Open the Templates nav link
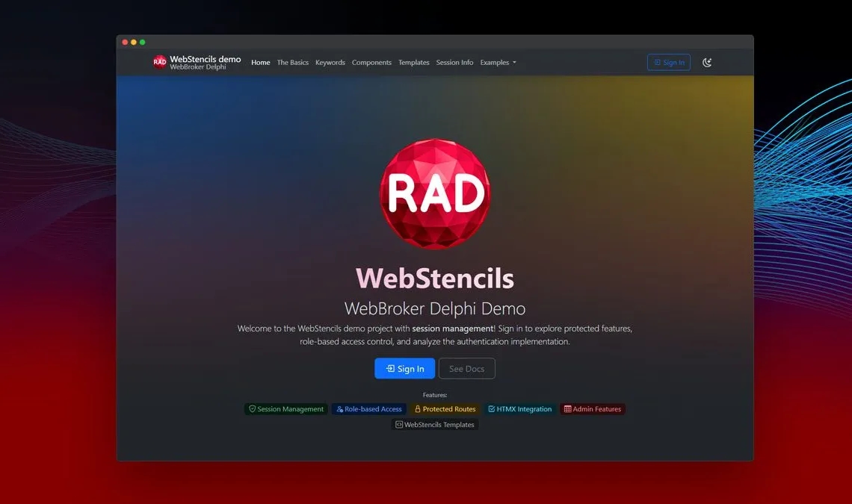This screenshot has width=852, height=504. [x=414, y=63]
